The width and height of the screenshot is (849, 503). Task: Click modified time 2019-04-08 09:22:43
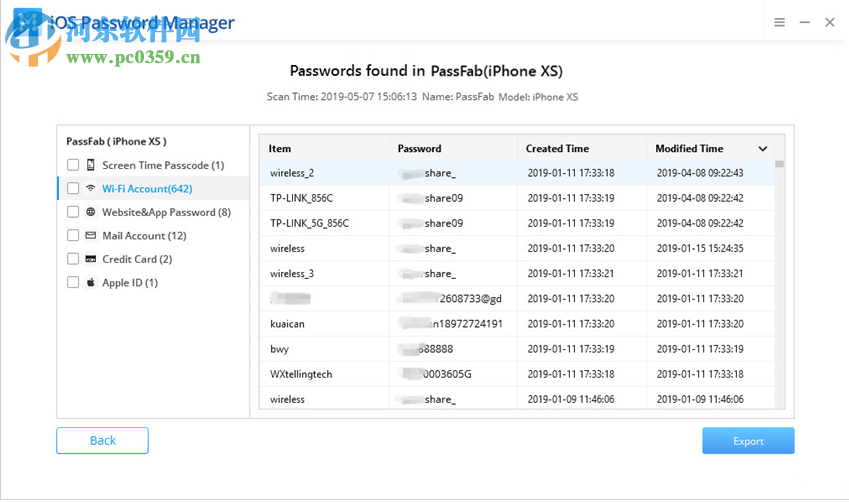click(700, 173)
